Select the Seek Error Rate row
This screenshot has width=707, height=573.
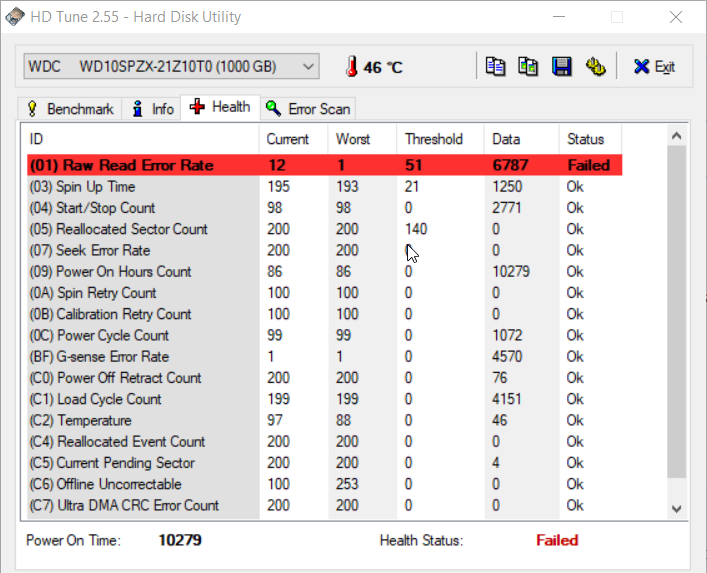[x=325, y=250]
